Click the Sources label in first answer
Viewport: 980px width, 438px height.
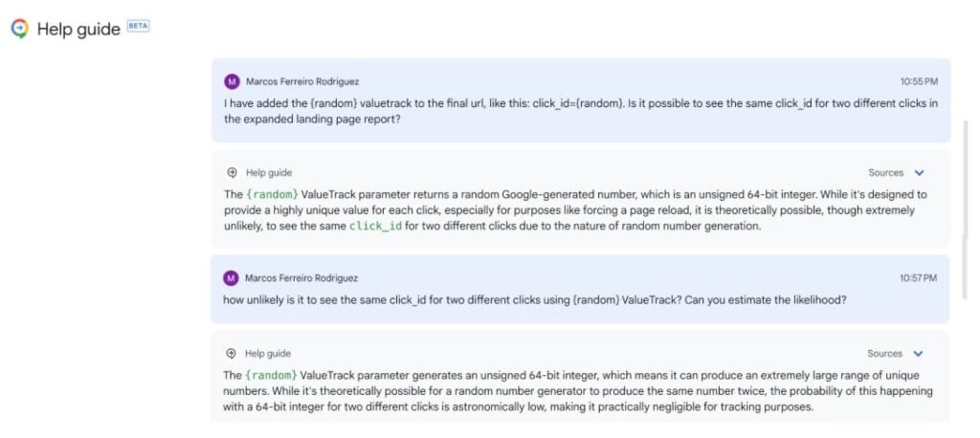885,173
